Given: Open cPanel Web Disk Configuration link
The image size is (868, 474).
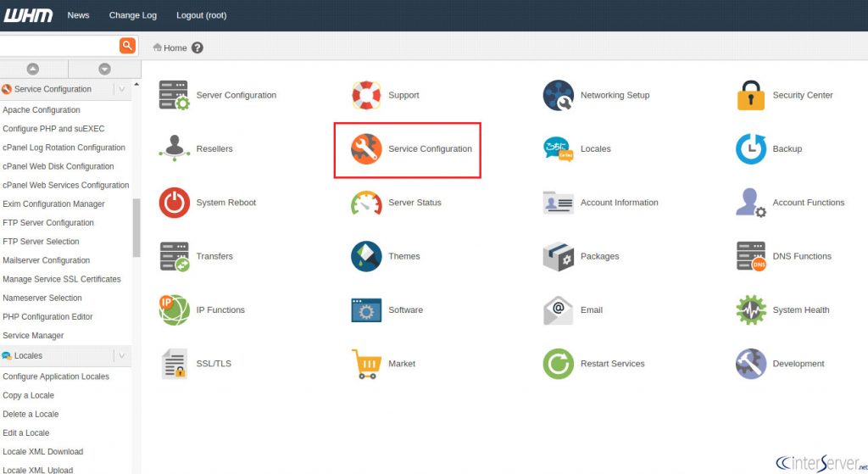Looking at the screenshot, I should (x=58, y=166).
